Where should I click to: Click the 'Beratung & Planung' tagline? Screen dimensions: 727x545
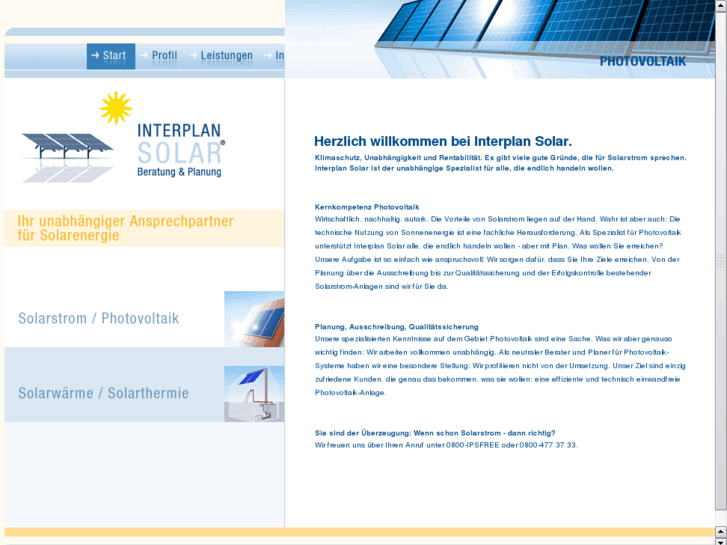tap(179, 172)
